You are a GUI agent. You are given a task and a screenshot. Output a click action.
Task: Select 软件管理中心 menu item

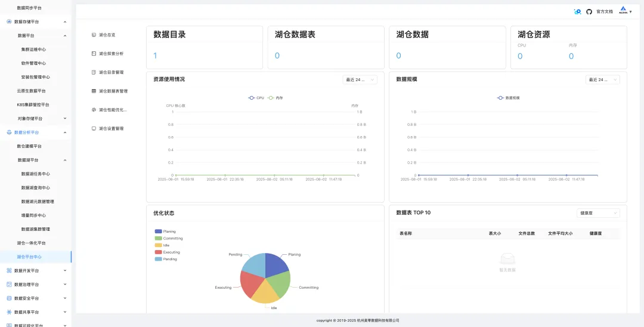coord(33,63)
